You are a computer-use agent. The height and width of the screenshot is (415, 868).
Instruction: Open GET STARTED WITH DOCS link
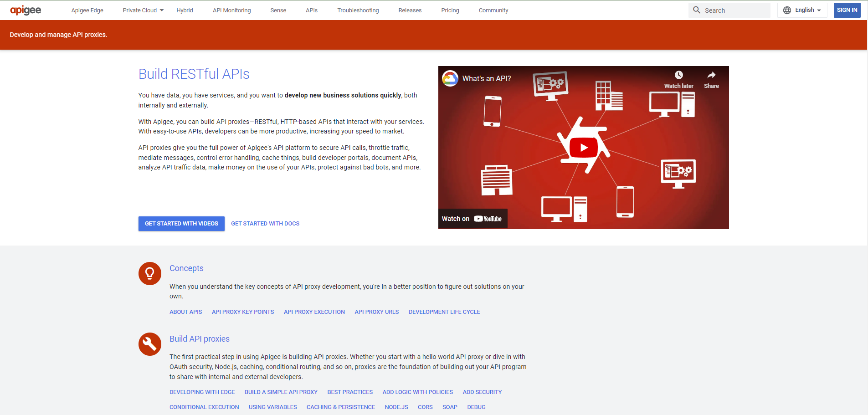click(265, 223)
